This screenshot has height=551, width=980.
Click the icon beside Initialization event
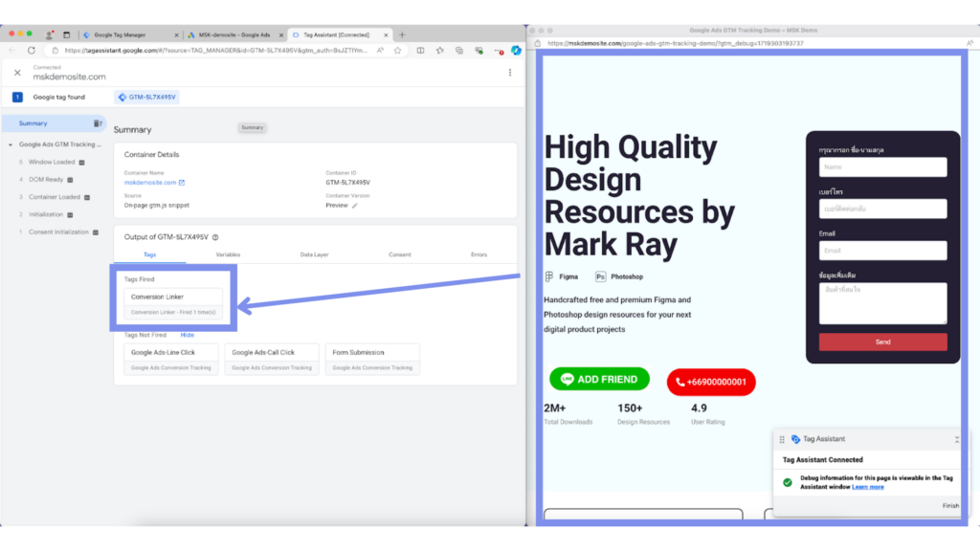click(x=70, y=215)
